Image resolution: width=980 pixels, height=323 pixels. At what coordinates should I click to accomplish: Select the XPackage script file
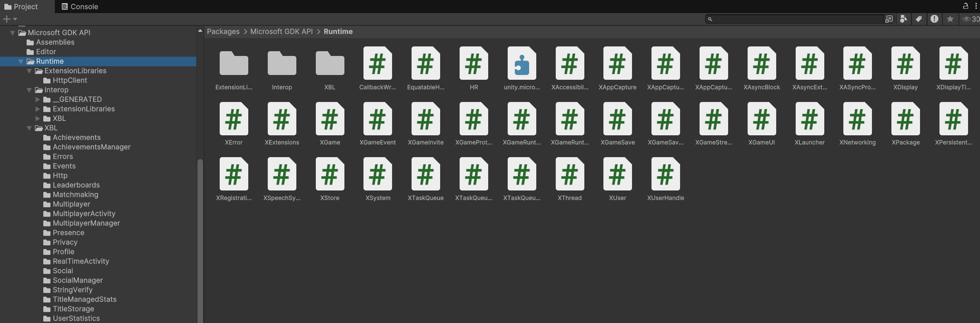coord(905,124)
